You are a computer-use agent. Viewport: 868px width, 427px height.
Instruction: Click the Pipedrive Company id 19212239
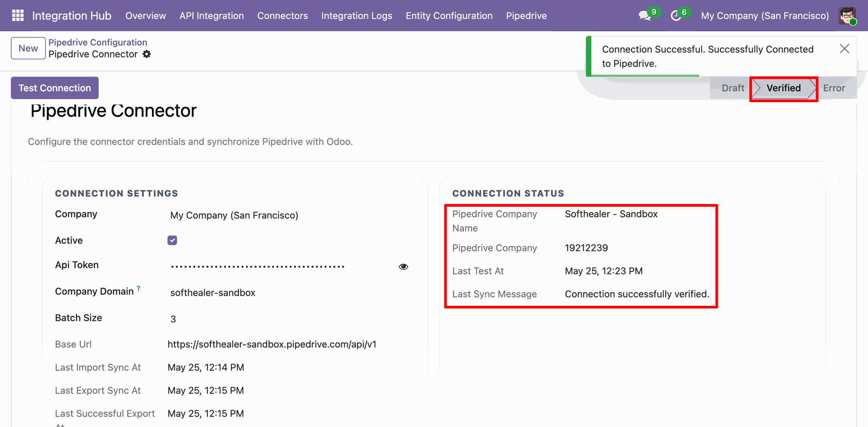point(586,248)
